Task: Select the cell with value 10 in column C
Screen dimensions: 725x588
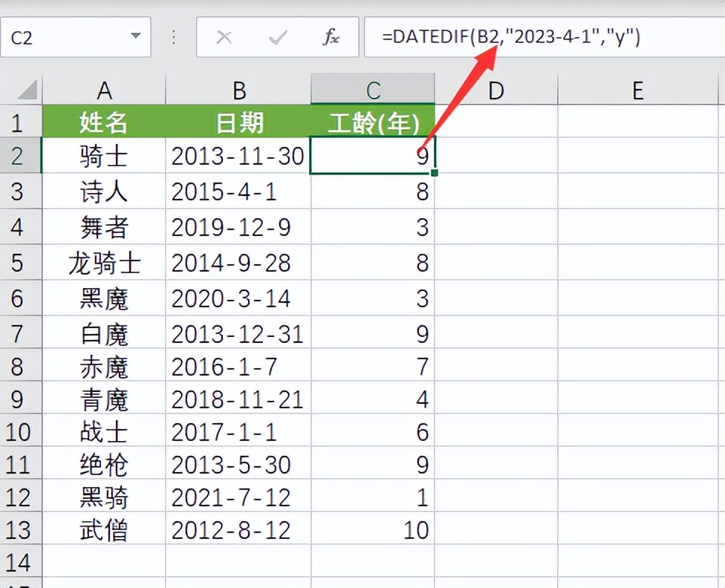Action: [372, 530]
